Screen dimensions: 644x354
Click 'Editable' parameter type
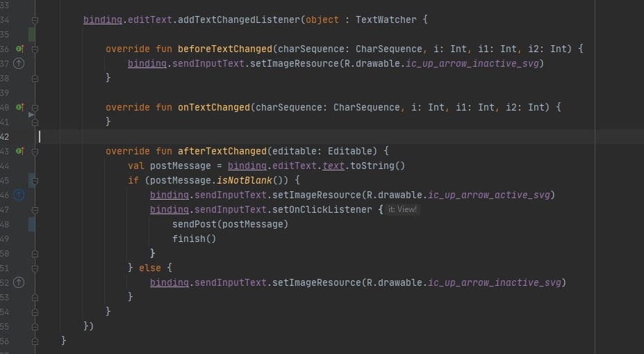click(350, 152)
